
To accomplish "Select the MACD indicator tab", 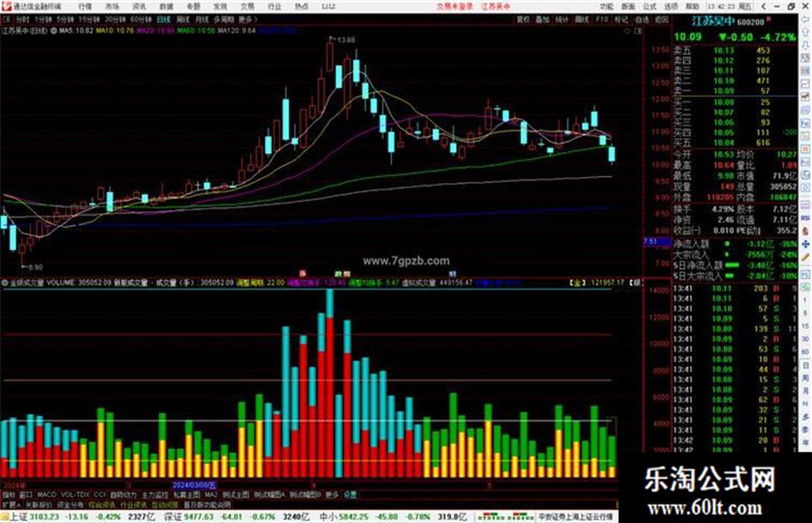I will tap(46, 495).
